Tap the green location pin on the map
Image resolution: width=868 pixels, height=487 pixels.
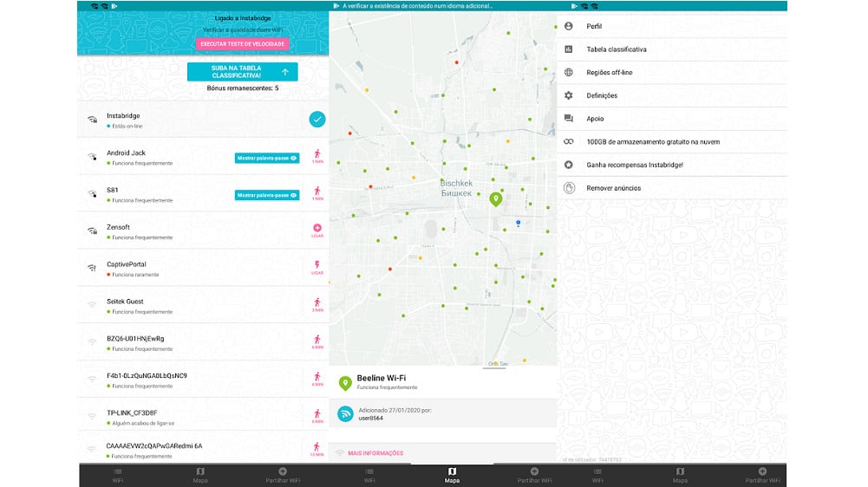[496, 199]
